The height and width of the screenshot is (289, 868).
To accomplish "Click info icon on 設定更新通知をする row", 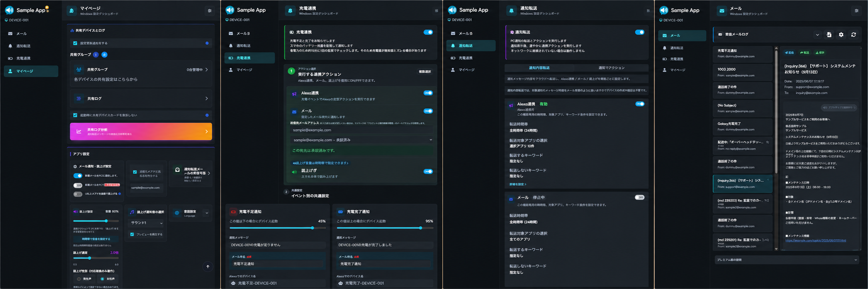I will tap(207, 43).
